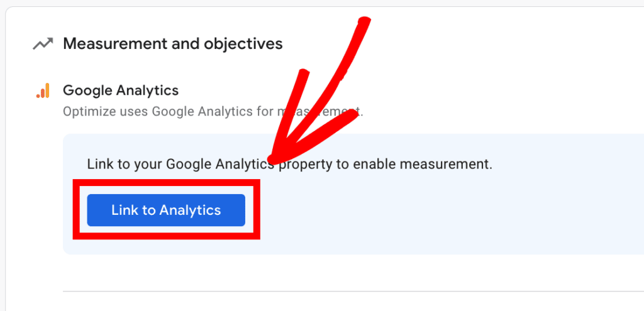
Task: Click the Optimize uses Google Analytics description
Action: coord(213,111)
